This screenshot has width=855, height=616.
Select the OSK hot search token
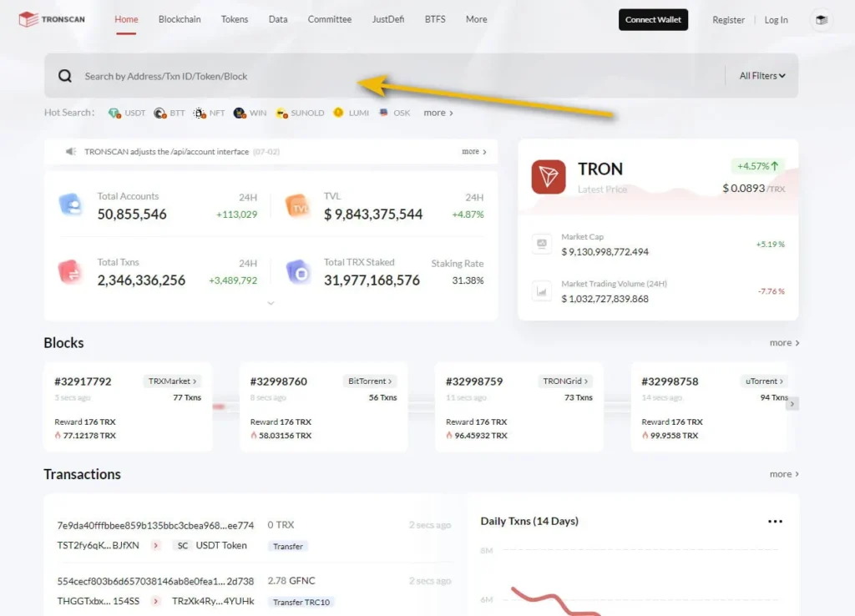[394, 113]
